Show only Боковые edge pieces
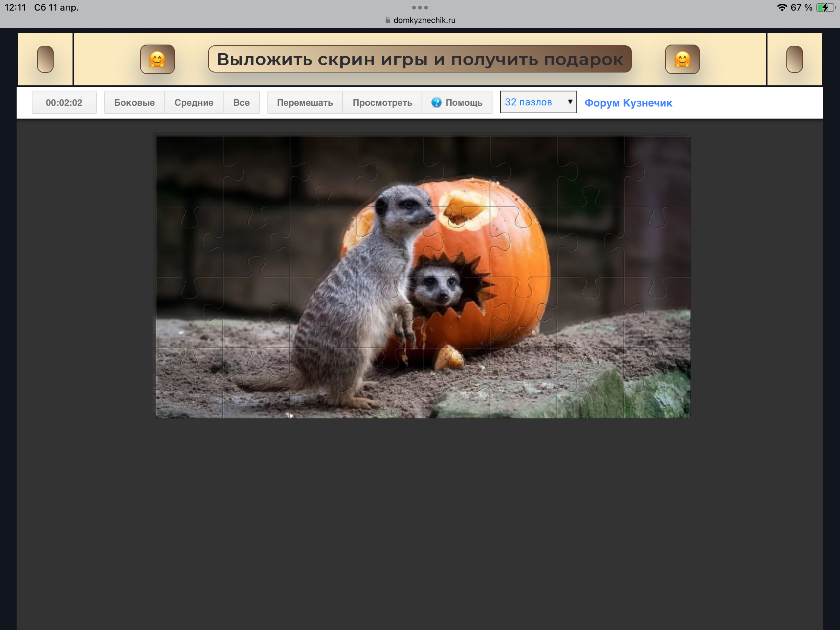The height and width of the screenshot is (630, 840). (x=134, y=102)
